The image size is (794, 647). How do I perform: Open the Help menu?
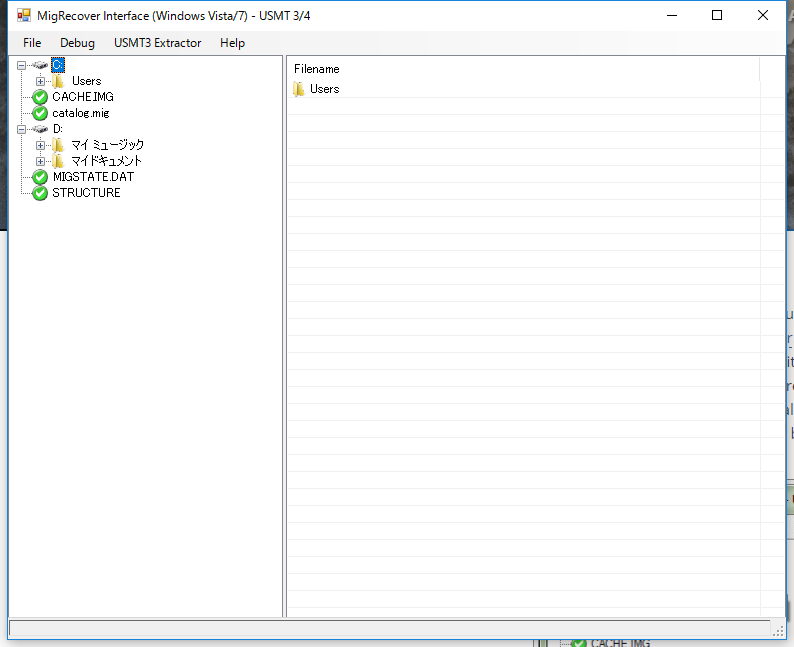[x=232, y=43]
